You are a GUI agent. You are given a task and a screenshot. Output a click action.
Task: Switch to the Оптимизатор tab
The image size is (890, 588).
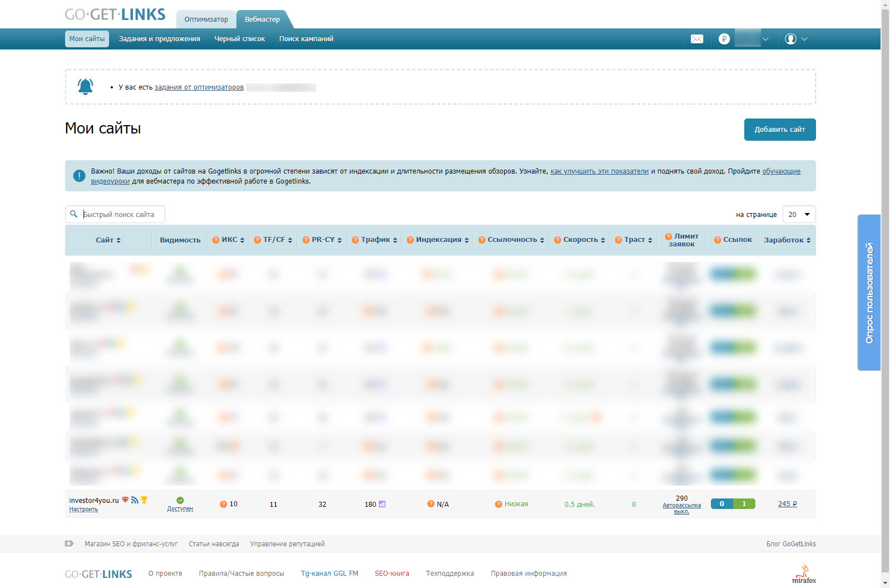[206, 19]
